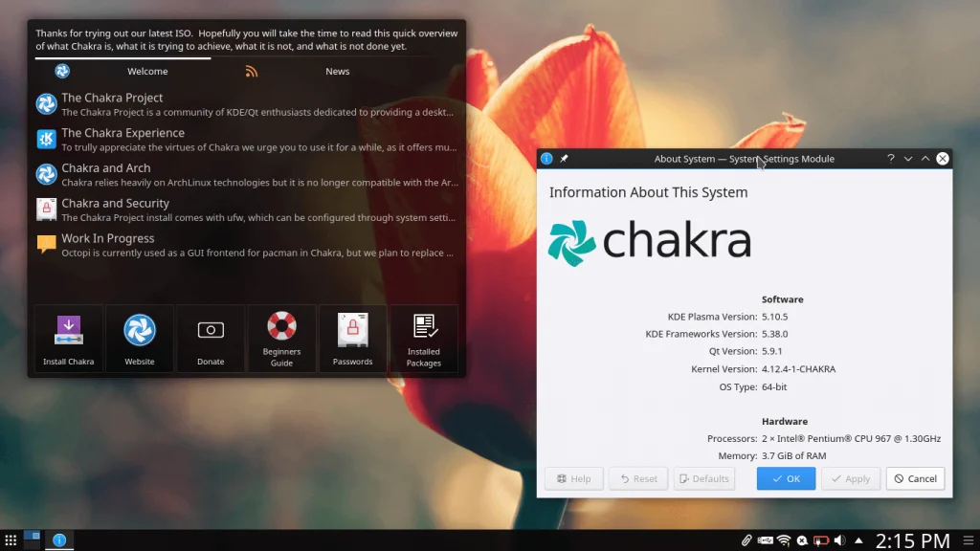Click the question mark help titlebar button
Screen dimensions: 980x551
(x=891, y=159)
